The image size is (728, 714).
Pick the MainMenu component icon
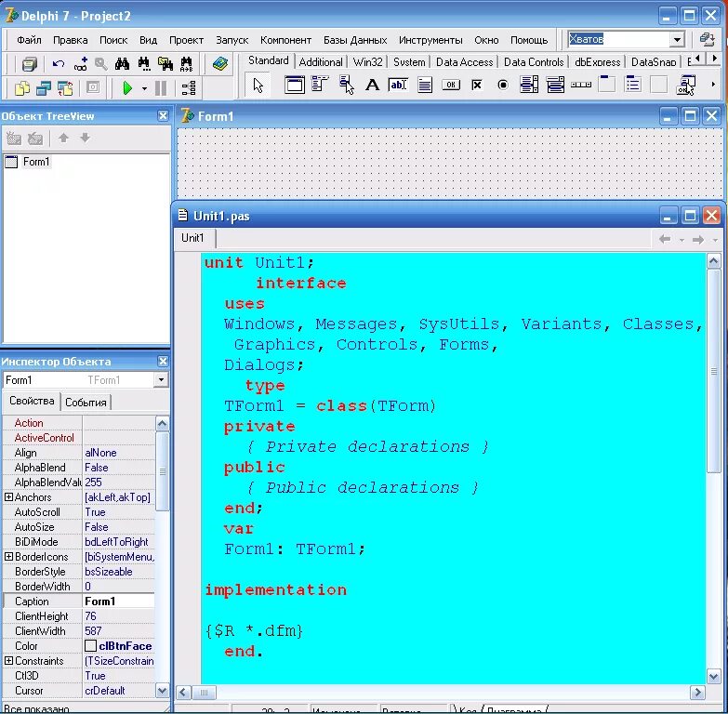pos(320,85)
